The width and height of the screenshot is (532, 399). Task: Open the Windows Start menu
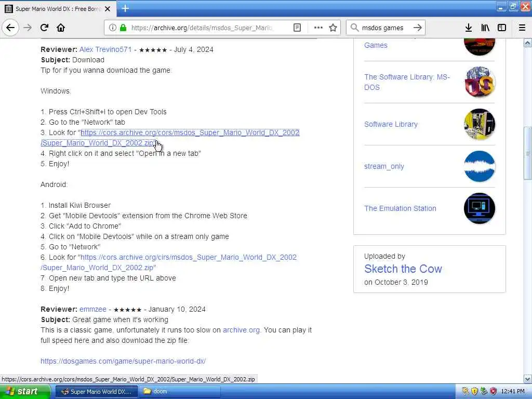pyautogui.click(x=25, y=392)
